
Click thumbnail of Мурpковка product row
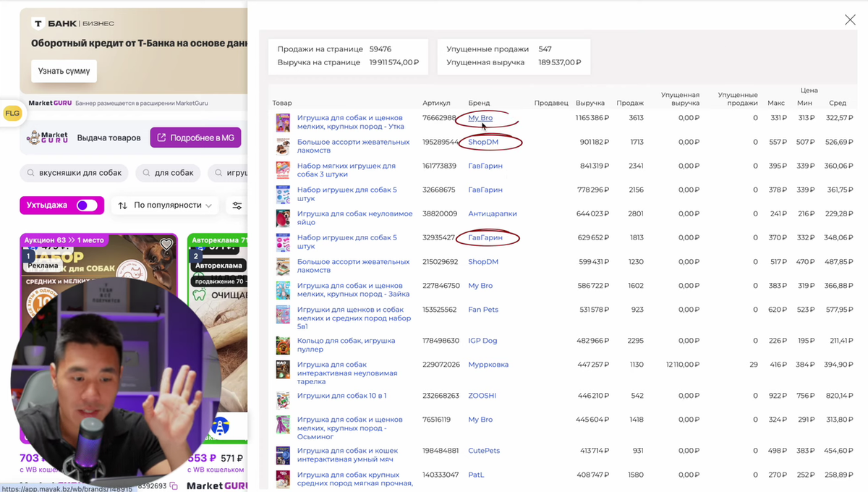point(283,369)
